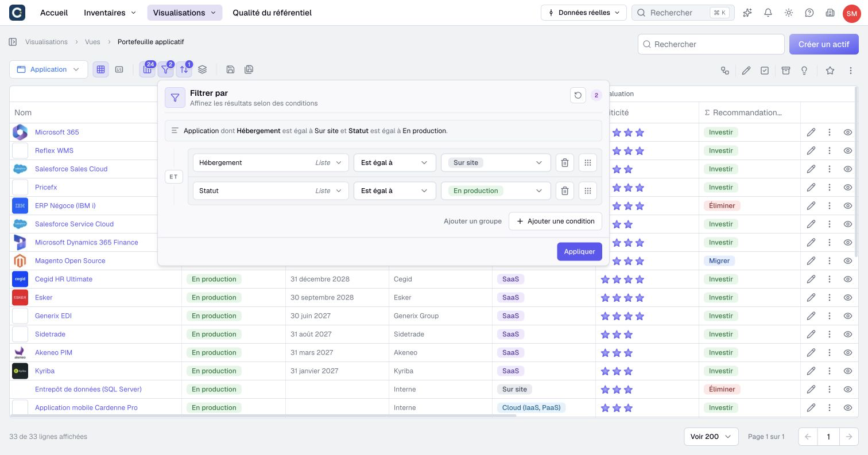Viewport: 868px width, 455px height.
Task: Open sort options with badge 1
Action: click(x=184, y=69)
